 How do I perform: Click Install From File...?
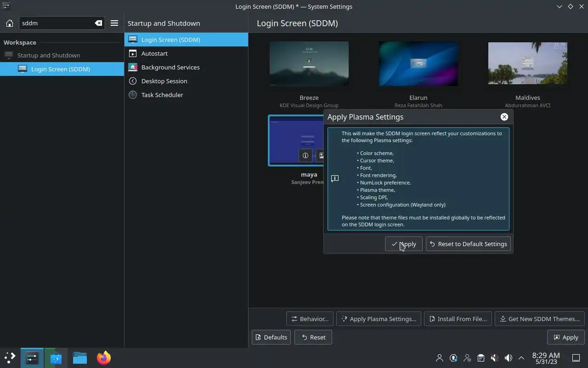coord(458,319)
